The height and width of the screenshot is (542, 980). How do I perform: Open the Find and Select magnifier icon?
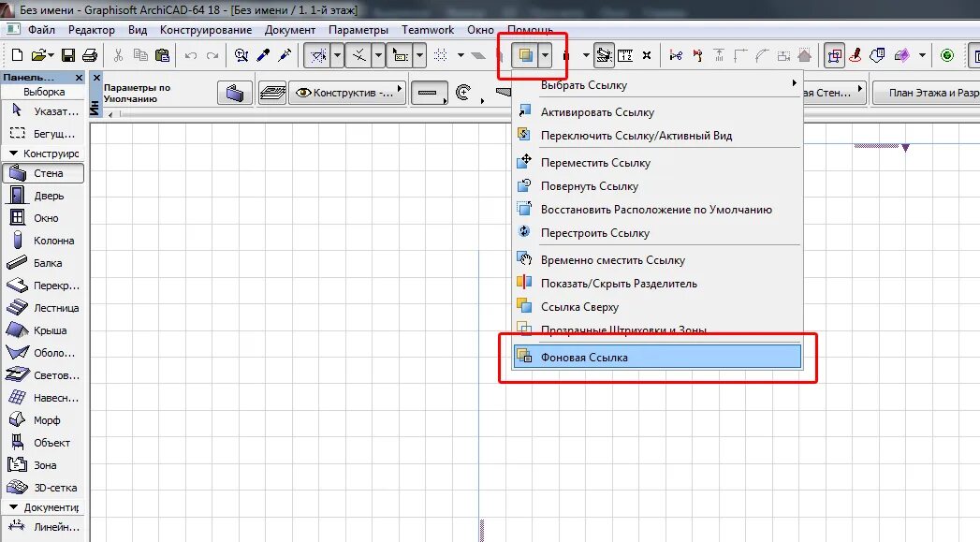tap(241, 55)
